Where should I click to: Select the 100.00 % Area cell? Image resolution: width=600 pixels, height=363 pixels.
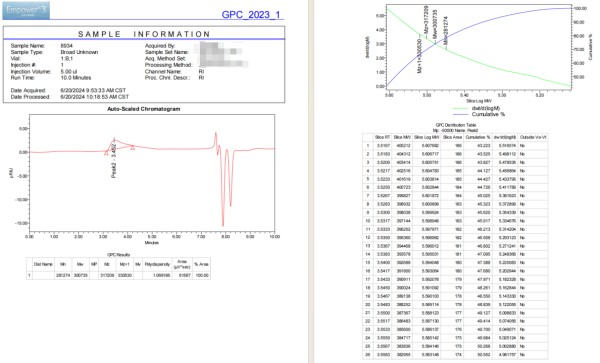pos(202,275)
